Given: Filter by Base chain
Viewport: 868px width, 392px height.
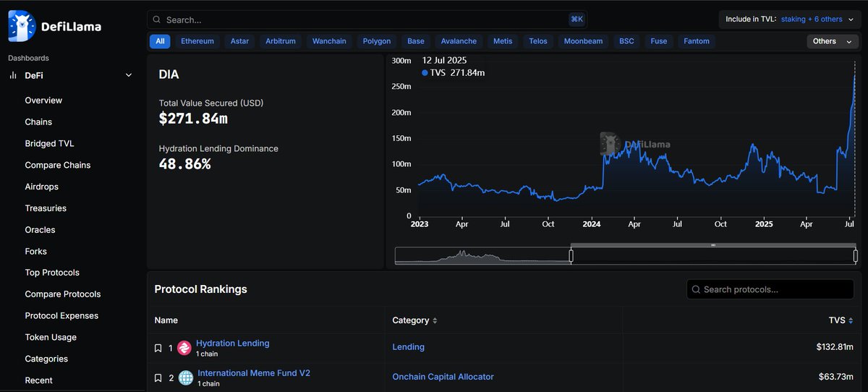Looking at the screenshot, I should [416, 41].
